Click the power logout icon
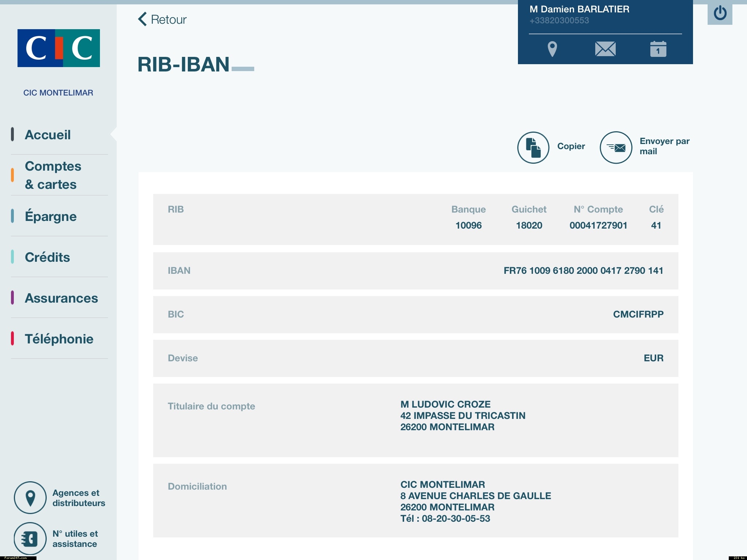 (720, 13)
